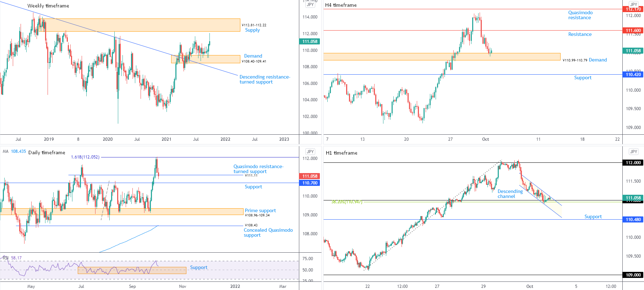Click the 'Quasimodo resistance' label on H4 chart
This screenshot has width=644, height=290.
pos(580,15)
